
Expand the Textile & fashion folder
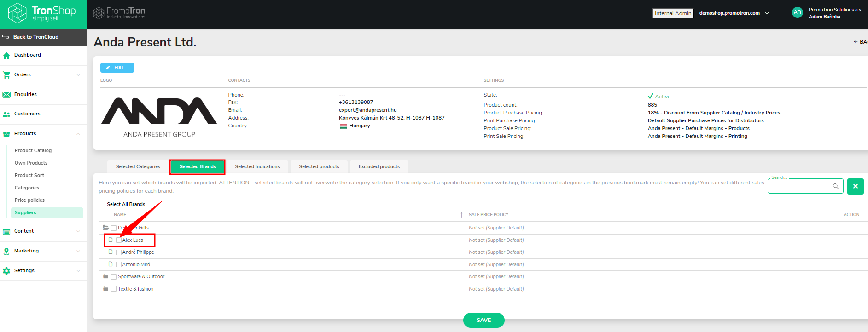106,289
